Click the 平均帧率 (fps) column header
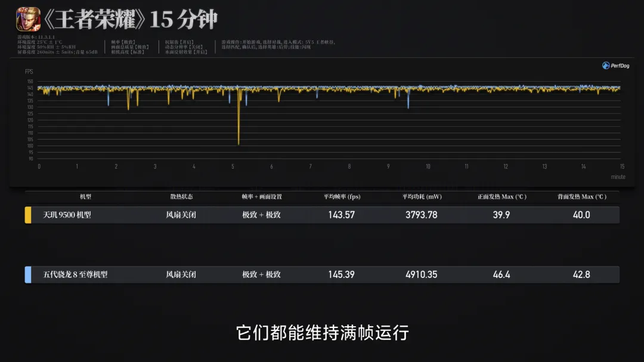The height and width of the screenshot is (362, 644). (342, 197)
